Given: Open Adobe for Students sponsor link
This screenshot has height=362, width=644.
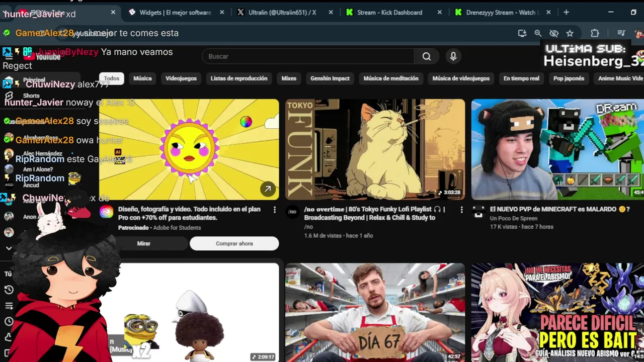Looking at the screenshot, I should [x=177, y=228].
